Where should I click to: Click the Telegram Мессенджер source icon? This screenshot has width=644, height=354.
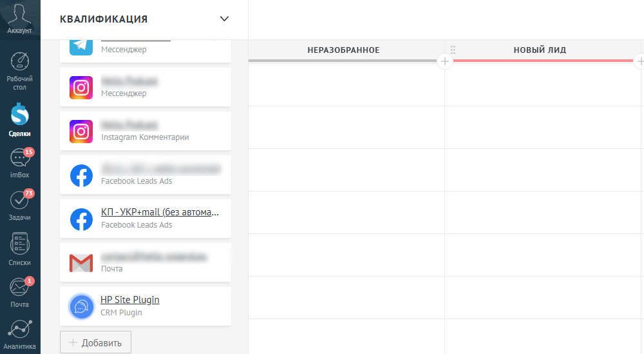point(81,46)
